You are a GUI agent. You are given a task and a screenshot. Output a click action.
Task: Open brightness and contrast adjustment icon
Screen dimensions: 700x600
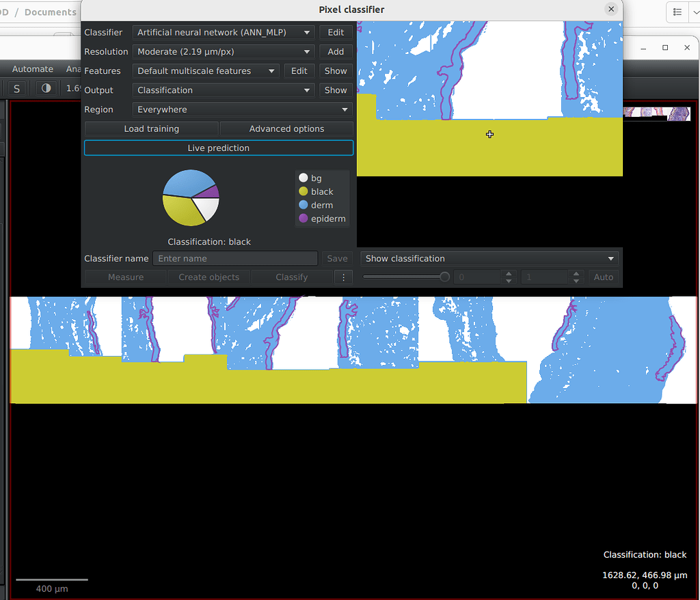click(x=45, y=87)
